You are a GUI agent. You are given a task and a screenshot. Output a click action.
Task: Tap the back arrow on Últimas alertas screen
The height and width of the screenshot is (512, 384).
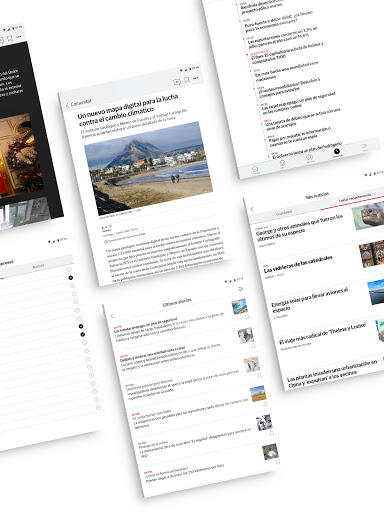(x=112, y=316)
